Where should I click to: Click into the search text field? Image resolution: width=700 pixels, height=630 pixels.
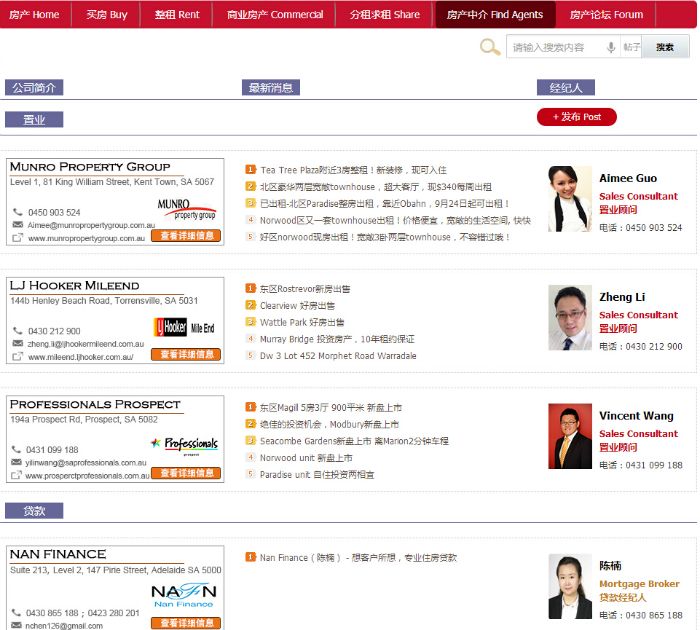click(x=555, y=47)
